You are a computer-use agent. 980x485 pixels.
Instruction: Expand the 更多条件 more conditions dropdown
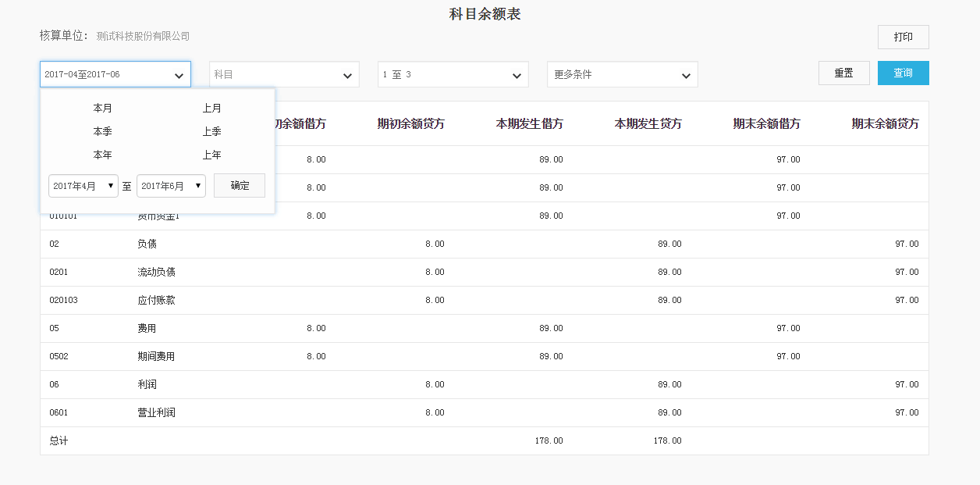[x=622, y=75]
